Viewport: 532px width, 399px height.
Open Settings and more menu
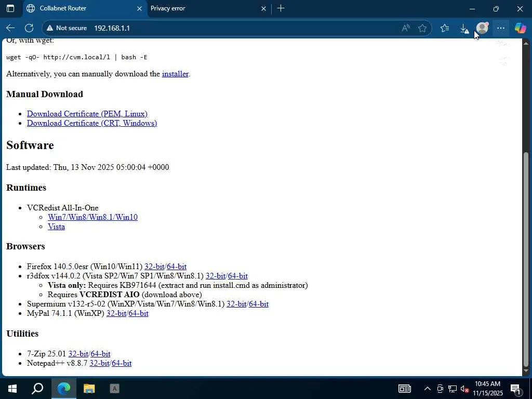pyautogui.click(x=501, y=28)
